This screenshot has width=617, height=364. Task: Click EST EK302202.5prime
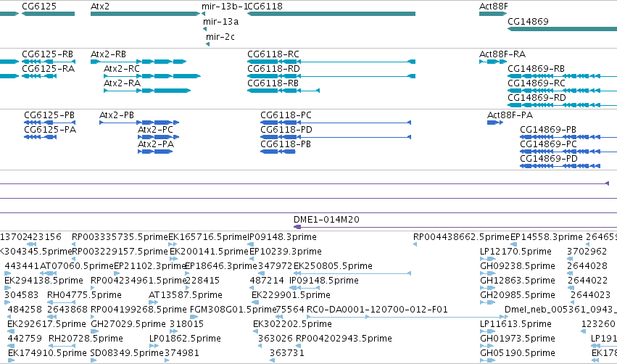coord(292,324)
